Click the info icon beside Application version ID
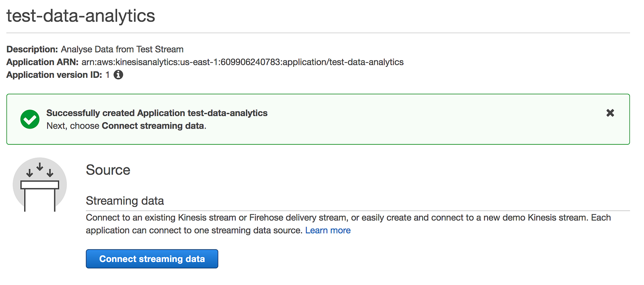This screenshot has height=285, width=644. [118, 75]
